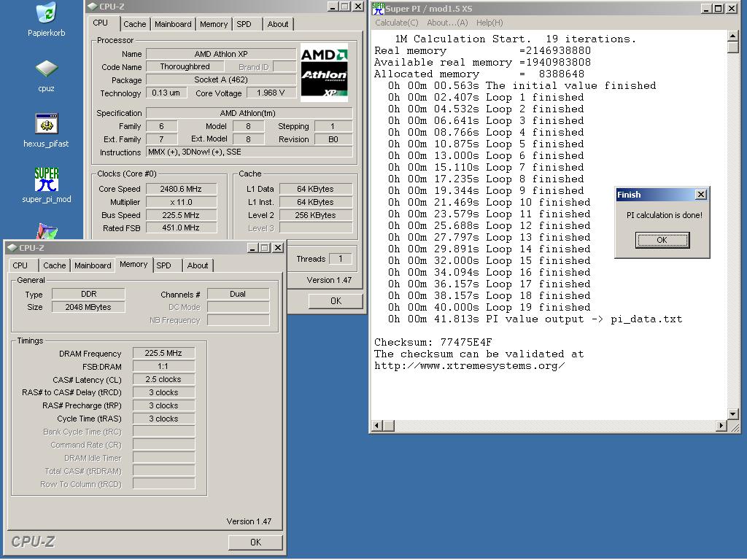The height and width of the screenshot is (560, 747).
Task: Confirm OK in the Finish dialog
Action: (x=662, y=240)
